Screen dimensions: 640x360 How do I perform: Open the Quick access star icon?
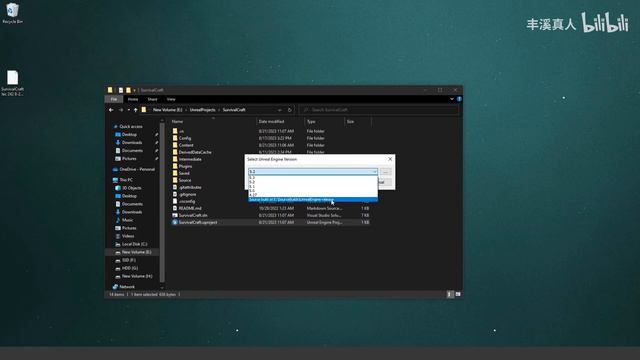(116, 127)
